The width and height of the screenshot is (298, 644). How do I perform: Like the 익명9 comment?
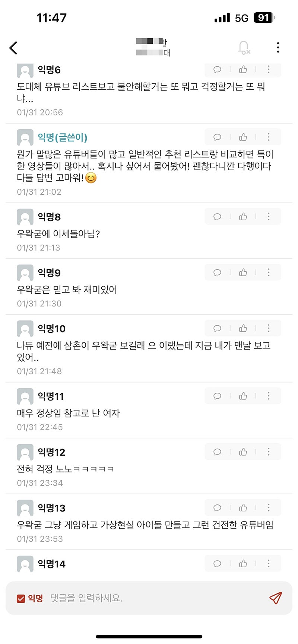click(243, 272)
